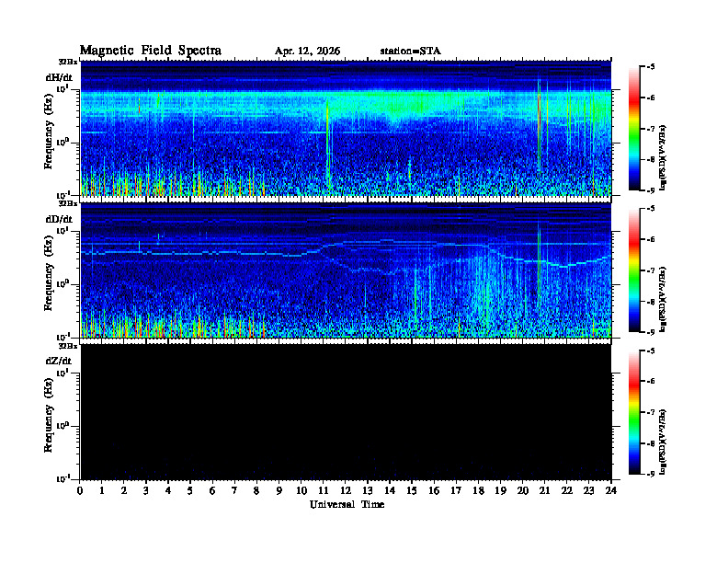Click hour 11 on the Universal Time axis
Image resolution: width=728 pixels, height=563 pixels.
(x=324, y=490)
